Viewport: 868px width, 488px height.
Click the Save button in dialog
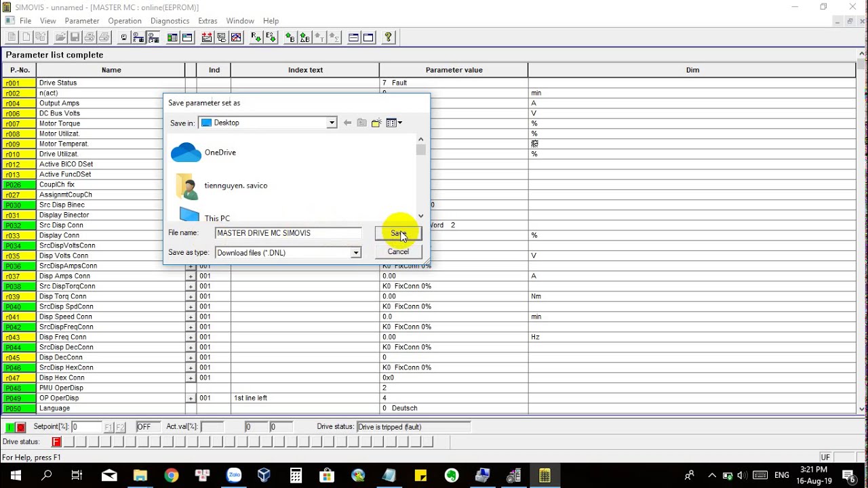[398, 233]
